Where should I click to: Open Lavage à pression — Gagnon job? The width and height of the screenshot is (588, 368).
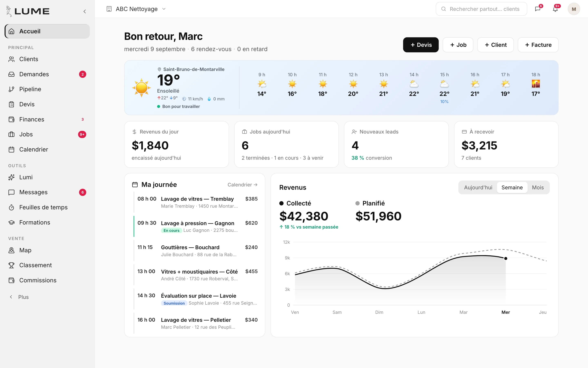[196, 226]
